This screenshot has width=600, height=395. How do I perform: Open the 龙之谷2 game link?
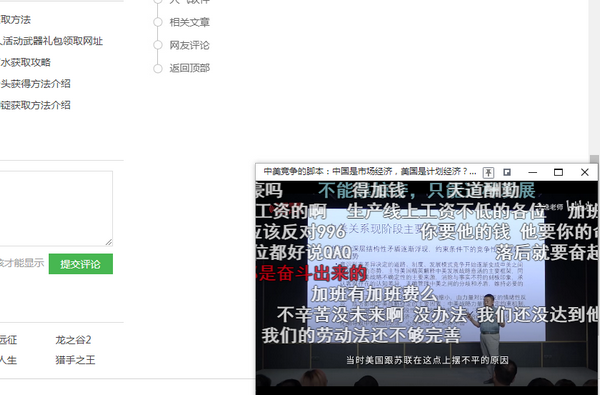tap(73, 340)
